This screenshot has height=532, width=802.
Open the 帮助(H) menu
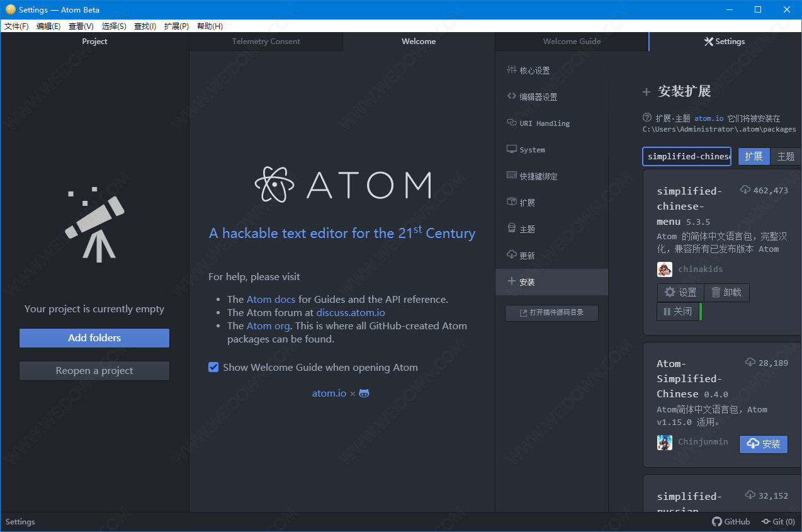coord(210,26)
